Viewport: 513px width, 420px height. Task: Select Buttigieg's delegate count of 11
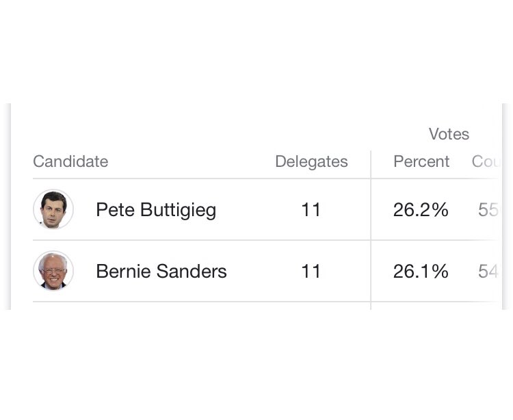311,209
